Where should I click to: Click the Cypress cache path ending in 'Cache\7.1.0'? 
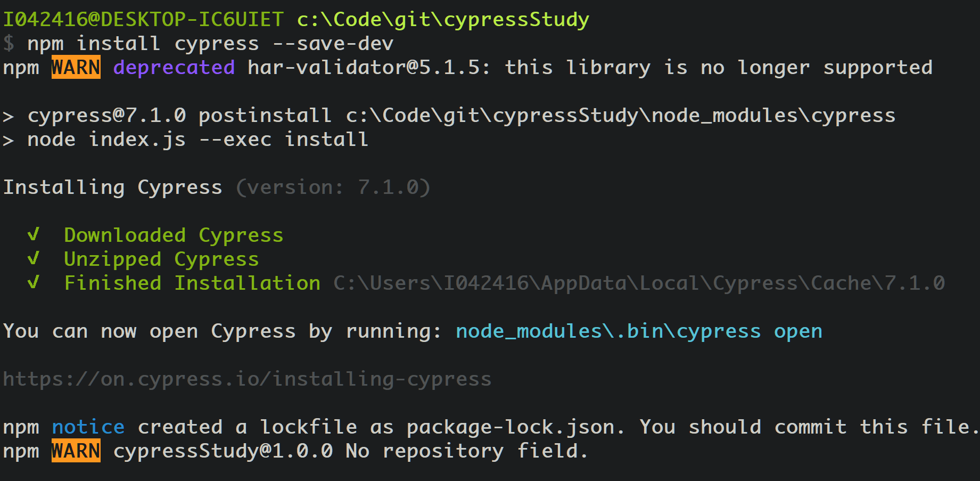(639, 283)
